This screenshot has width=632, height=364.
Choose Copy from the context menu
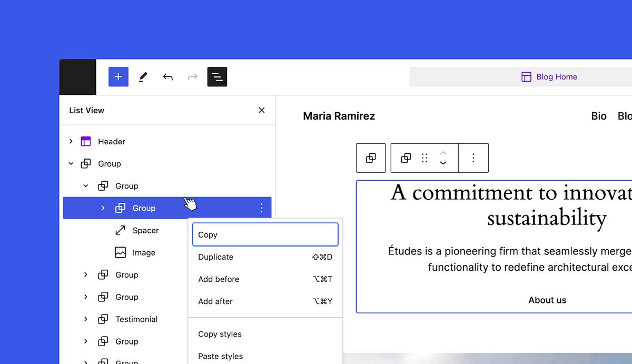point(265,235)
